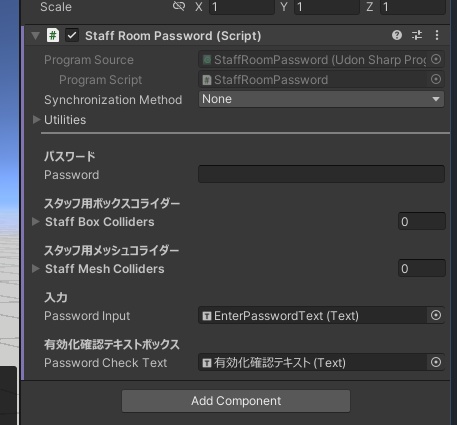
Task: Click the Staff Box Colliders label
Action: (100, 222)
